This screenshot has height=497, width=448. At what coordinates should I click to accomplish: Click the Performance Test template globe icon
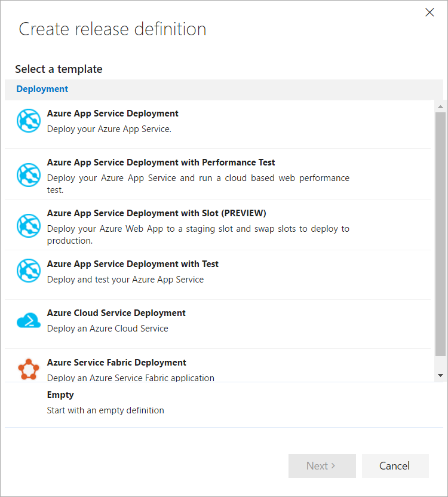[28, 175]
